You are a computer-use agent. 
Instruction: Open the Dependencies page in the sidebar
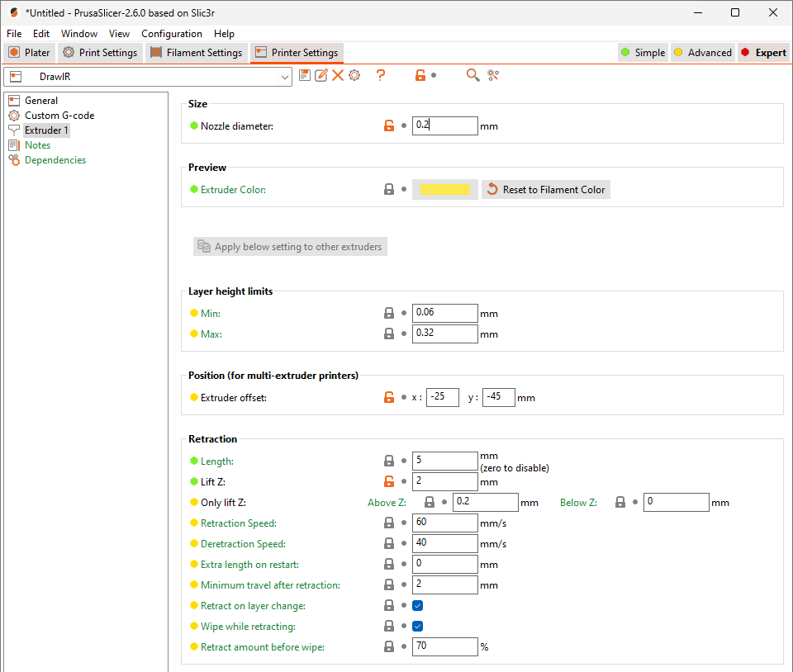55,160
